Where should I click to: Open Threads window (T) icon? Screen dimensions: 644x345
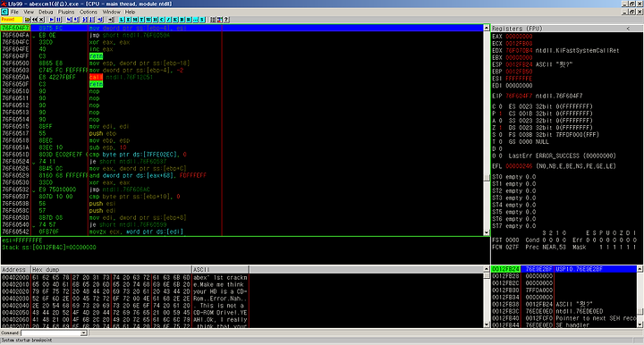141,20
